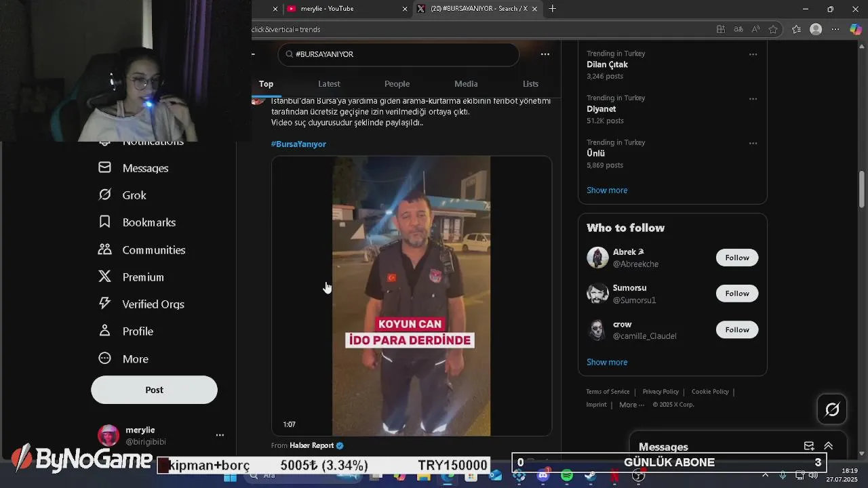Screen dimensions: 868x488
Task: Open Discord from the taskbar
Action: 542,476
